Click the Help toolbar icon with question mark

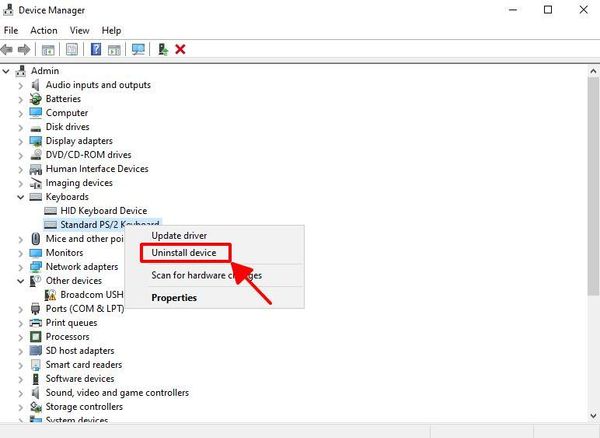pyautogui.click(x=96, y=49)
